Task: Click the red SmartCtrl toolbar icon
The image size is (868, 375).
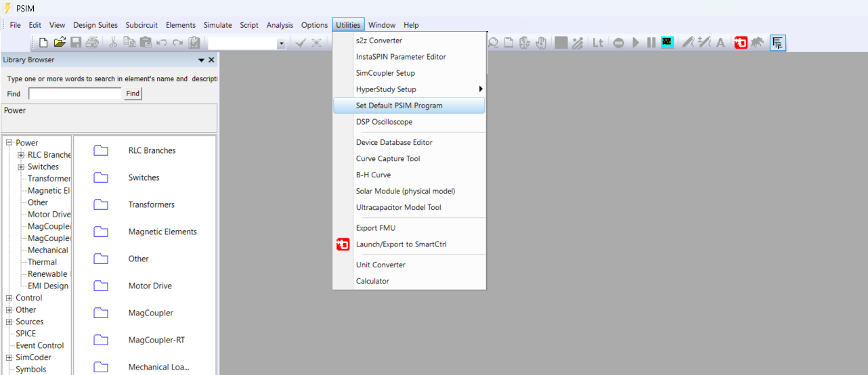Action: 741,43
